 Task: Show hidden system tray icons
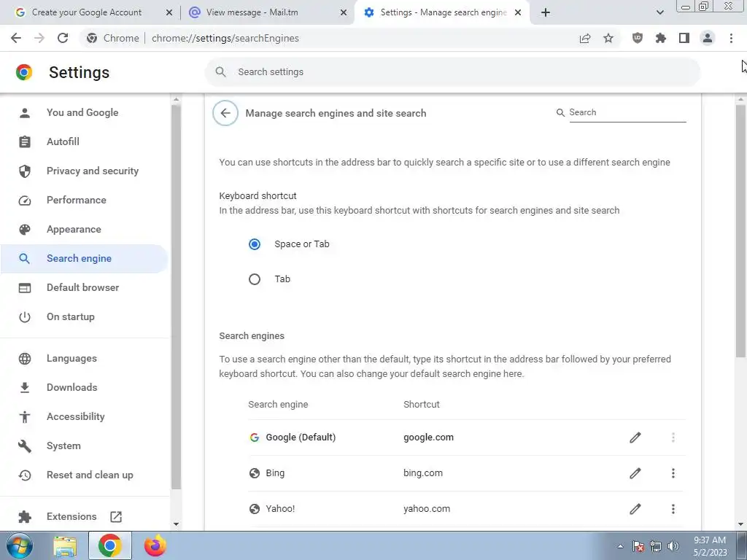point(620,546)
